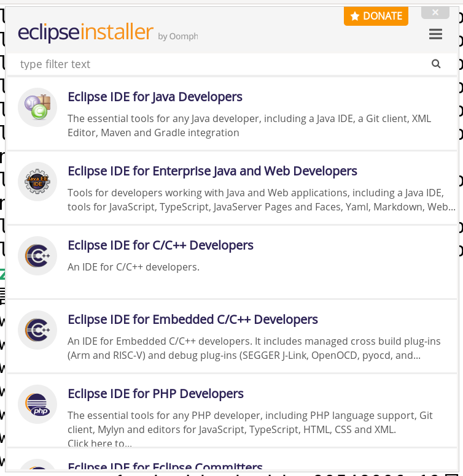Image resolution: width=463 pixels, height=476 pixels.
Task: Click the Enterprise Java description about JavaScript, TypeScript
Action: point(261,200)
